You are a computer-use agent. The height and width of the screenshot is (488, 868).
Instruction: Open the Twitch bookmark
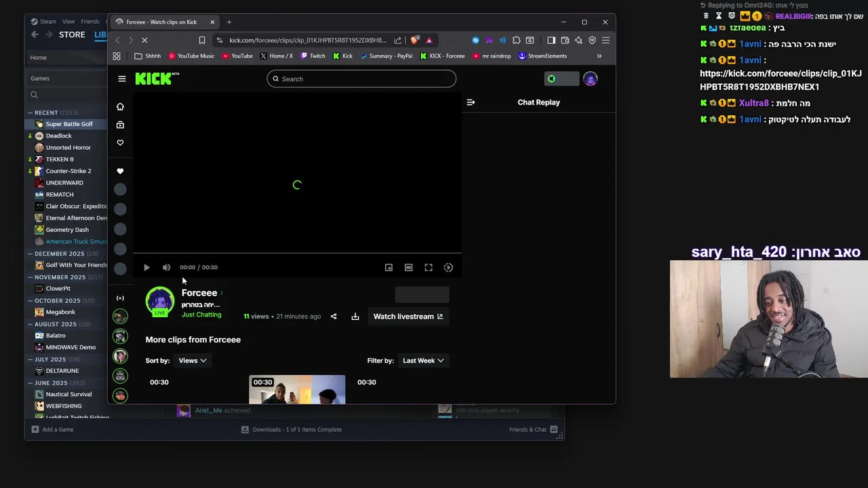point(313,56)
